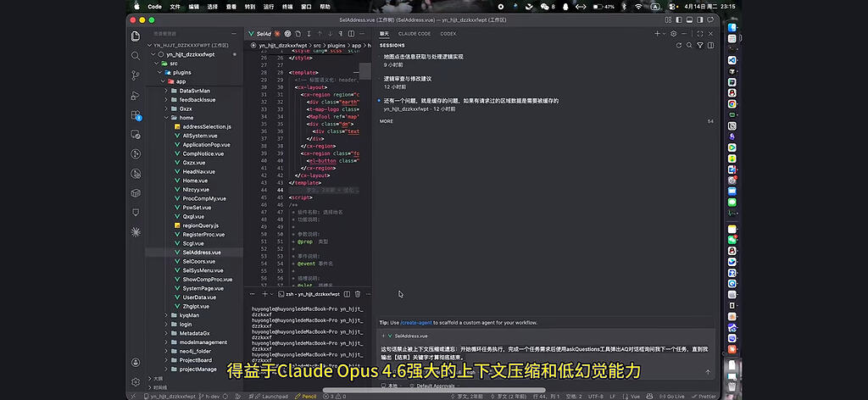Click split terminal icon in terminal toolbar
868x400 pixels.
(x=347, y=294)
